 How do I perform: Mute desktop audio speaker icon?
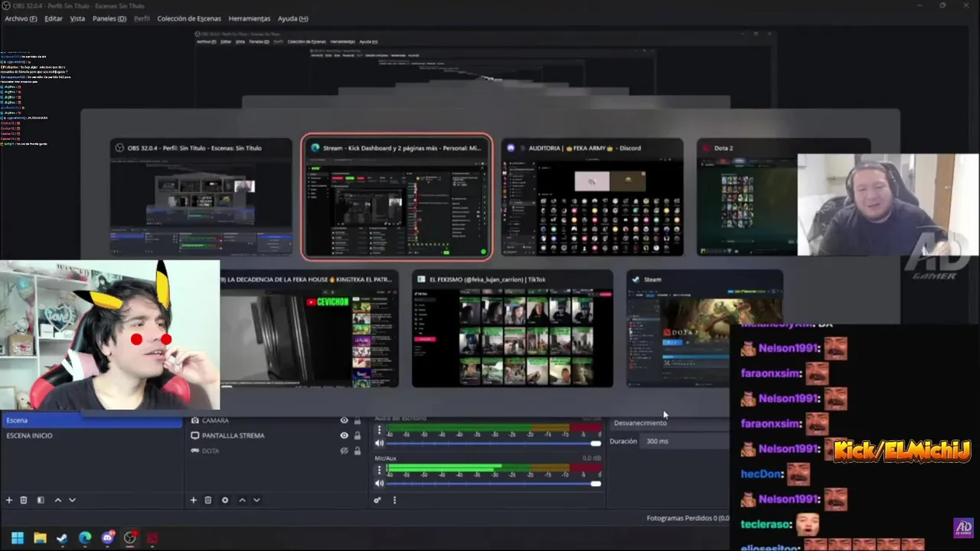[379, 443]
